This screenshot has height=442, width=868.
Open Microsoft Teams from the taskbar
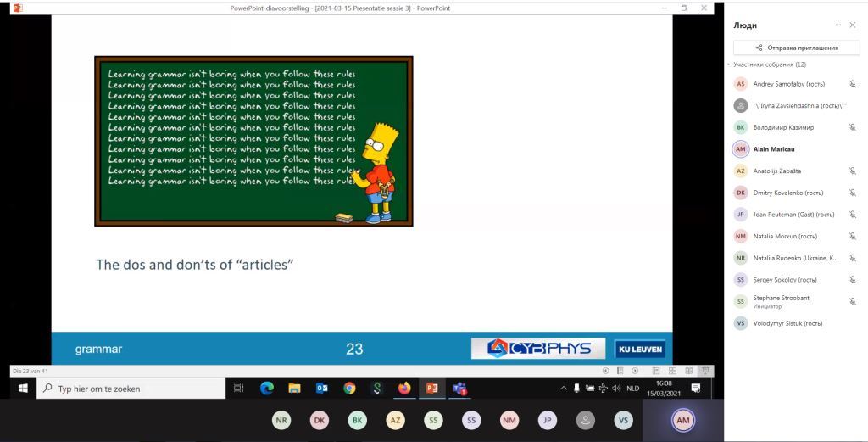click(x=459, y=389)
